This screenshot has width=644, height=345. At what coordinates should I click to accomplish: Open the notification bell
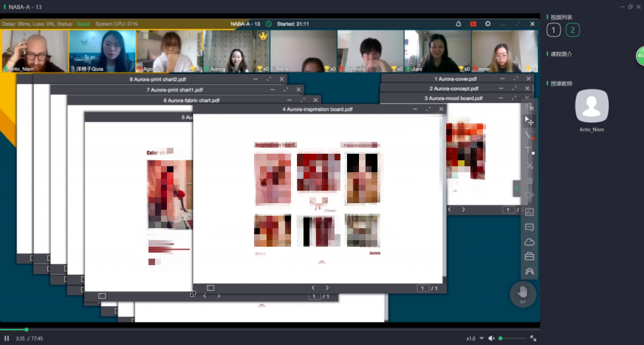pyautogui.click(x=459, y=24)
